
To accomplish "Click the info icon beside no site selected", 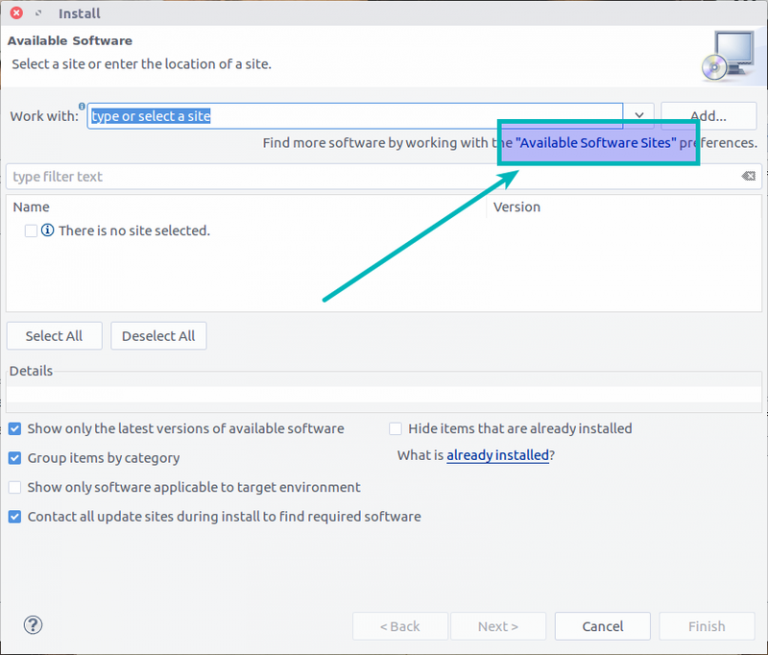I will point(48,230).
